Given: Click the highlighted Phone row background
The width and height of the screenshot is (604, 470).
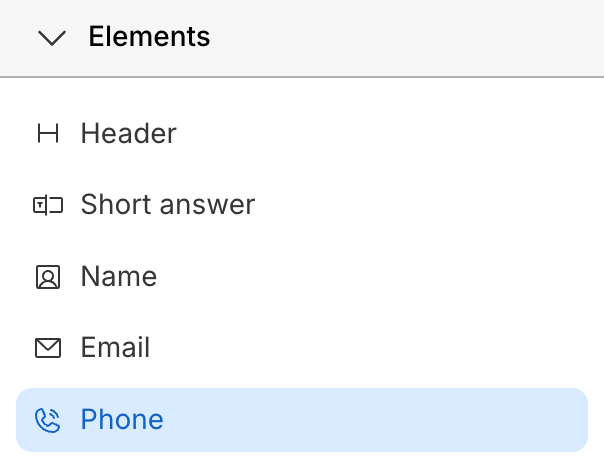Looking at the screenshot, I should tap(380, 420).
